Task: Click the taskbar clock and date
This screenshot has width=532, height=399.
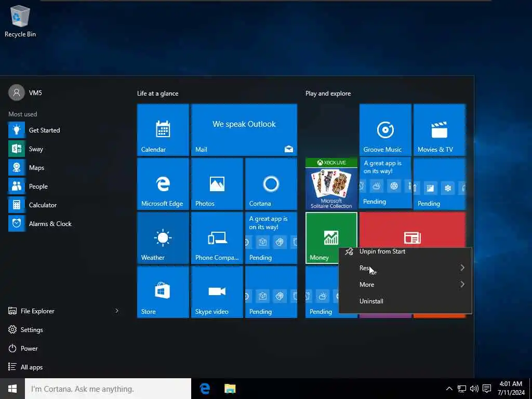Action: [x=511, y=389]
